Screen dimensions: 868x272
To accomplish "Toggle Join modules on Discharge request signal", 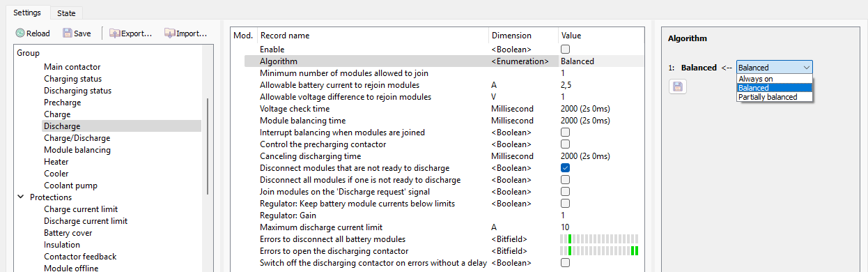I will click(x=565, y=192).
